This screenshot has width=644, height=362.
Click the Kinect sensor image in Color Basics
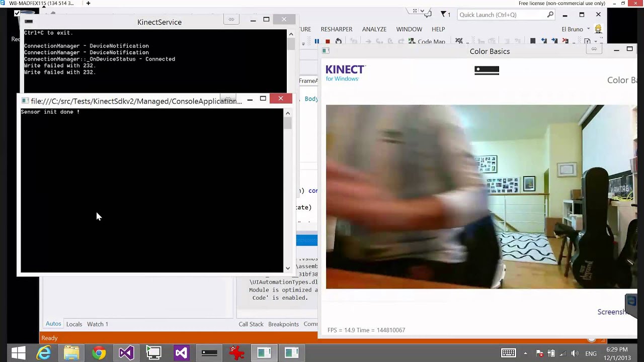point(487,70)
